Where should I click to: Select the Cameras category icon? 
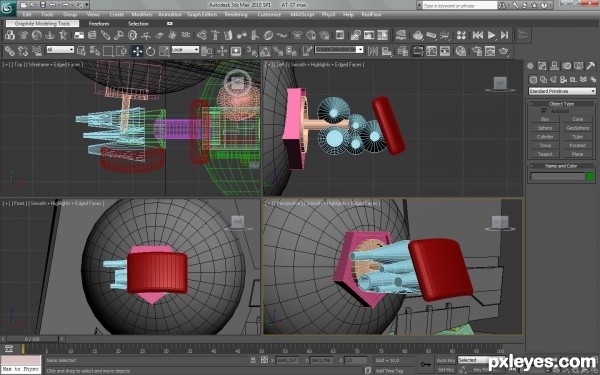(x=563, y=79)
